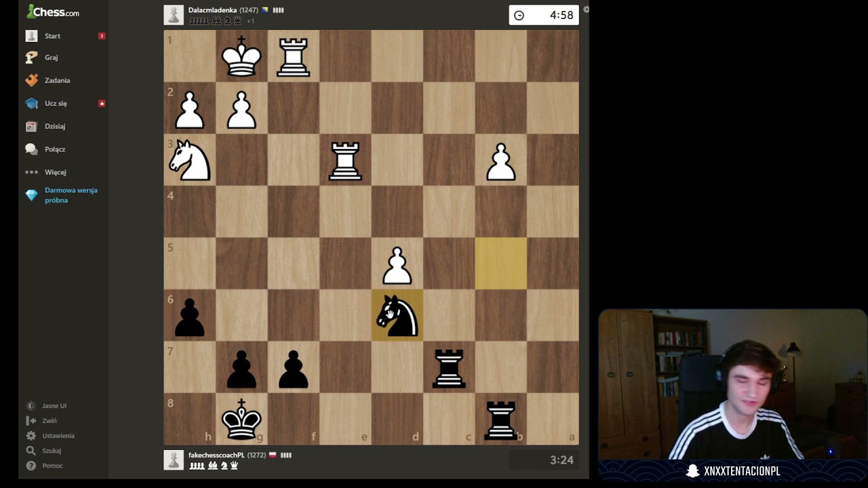Click the diamond premium icon
This screenshot has height=488, width=868.
coord(31,195)
